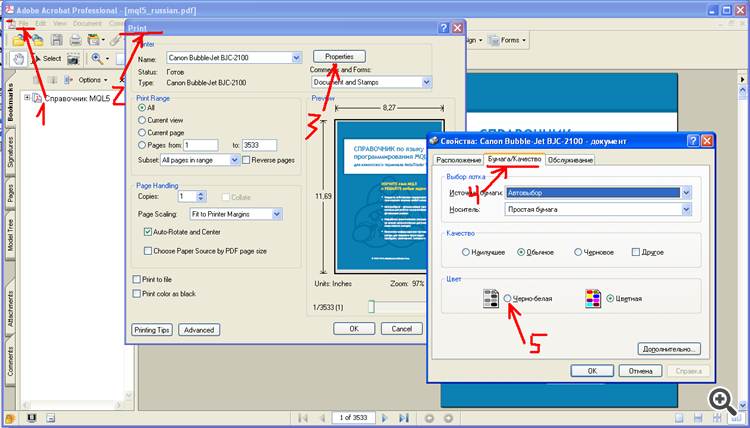Check Print color as black
Image resolution: width=750 pixels, height=428 pixels.
point(137,294)
